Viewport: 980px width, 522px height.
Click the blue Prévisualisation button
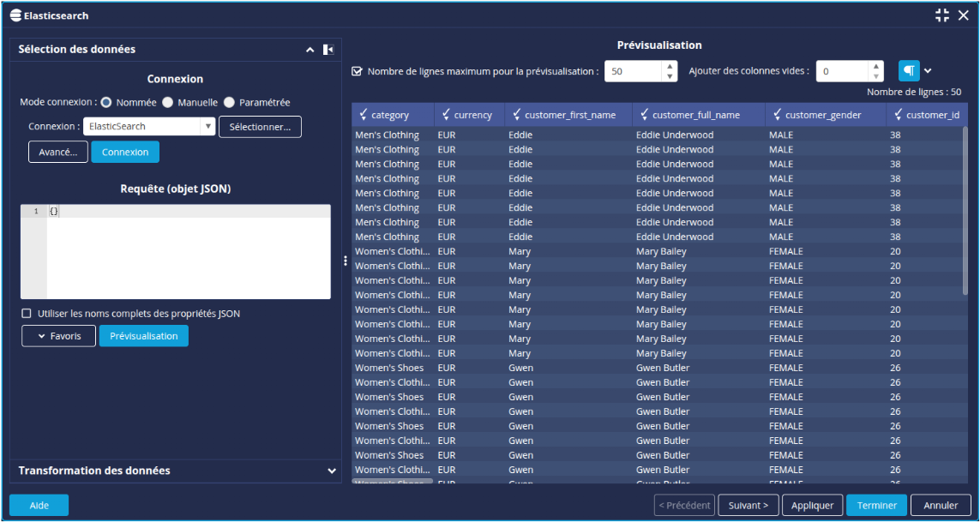pyautogui.click(x=143, y=336)
